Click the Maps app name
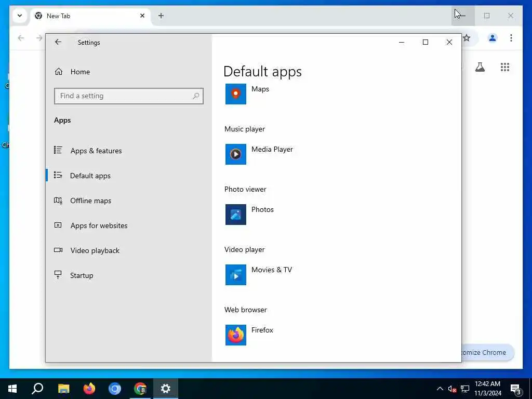The image size is (532, 399). tap(260, 89)
